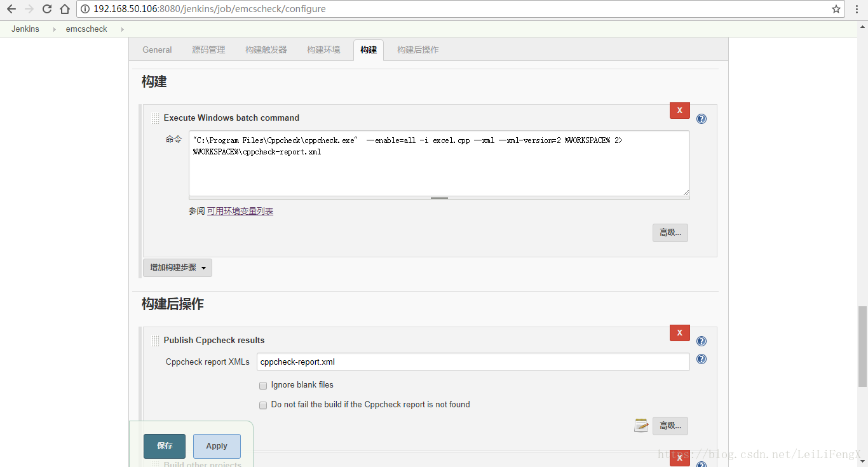Image resolution: width=868 pixels, height=467 pixels.
Task: Show help for Publish Cppcheck results
Action: tap(702, 341)
